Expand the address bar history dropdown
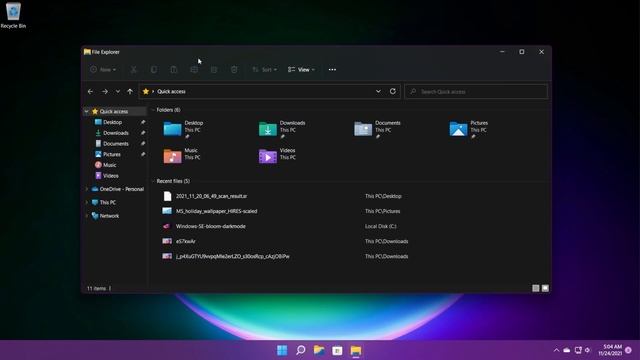The image size is (640, 360). (x=378, y=91)
